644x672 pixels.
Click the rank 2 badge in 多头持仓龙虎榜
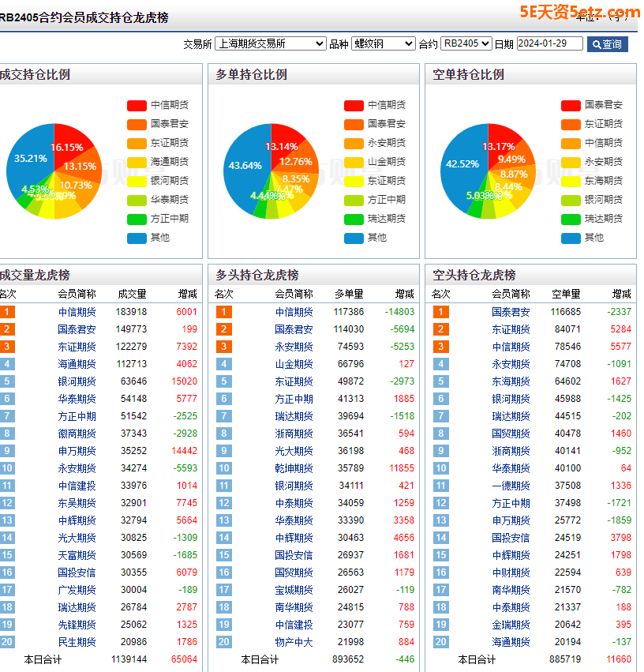pos(224,329)
